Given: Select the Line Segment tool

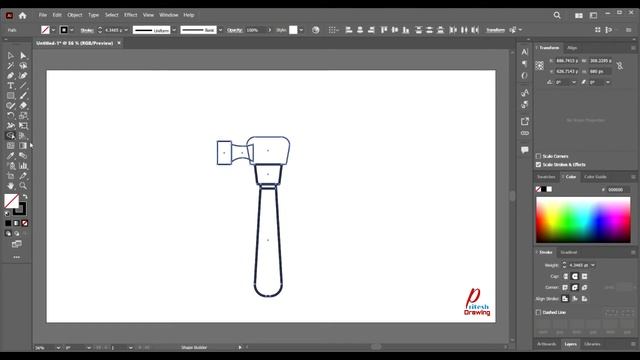Looking at the screenshot, I should tap(23, 86).
